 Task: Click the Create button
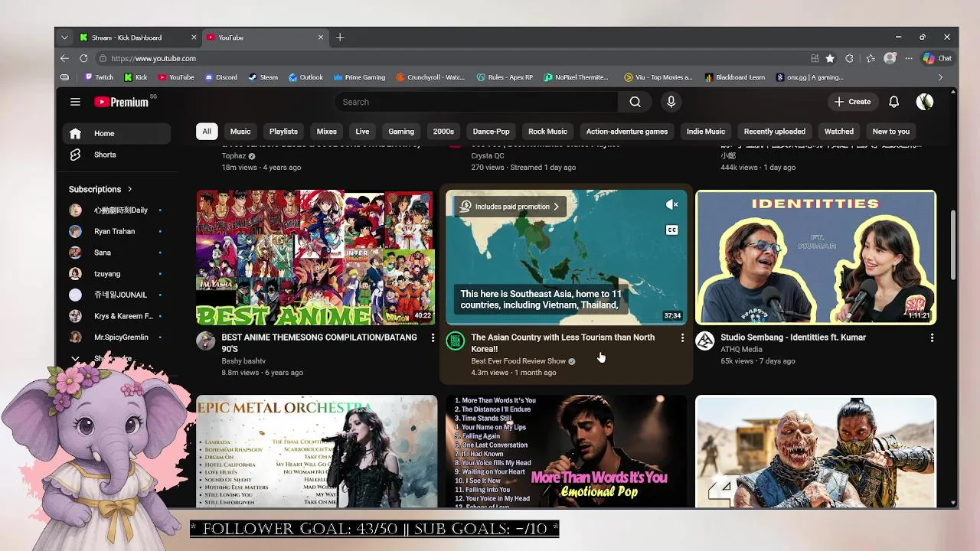point(852,102)
